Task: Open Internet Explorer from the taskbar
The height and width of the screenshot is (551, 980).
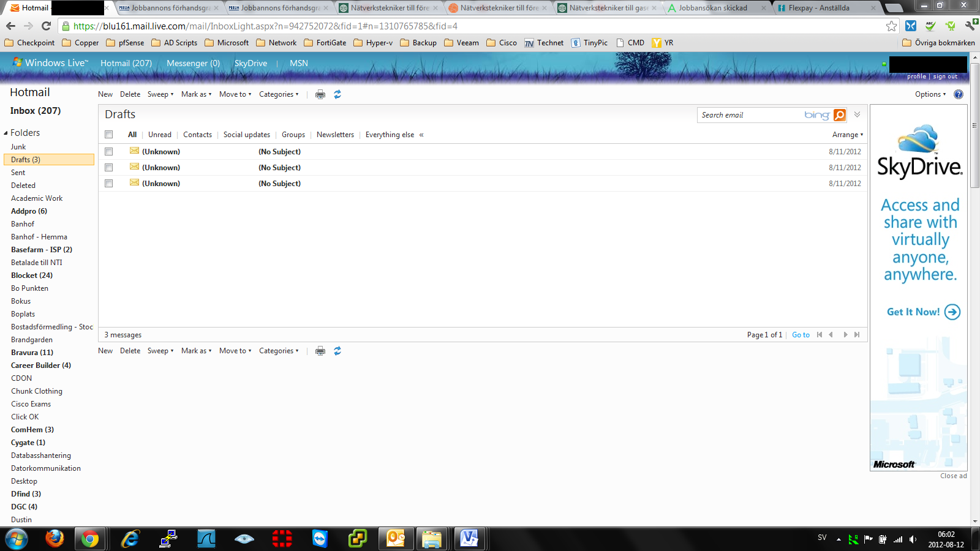Action: 130,539
